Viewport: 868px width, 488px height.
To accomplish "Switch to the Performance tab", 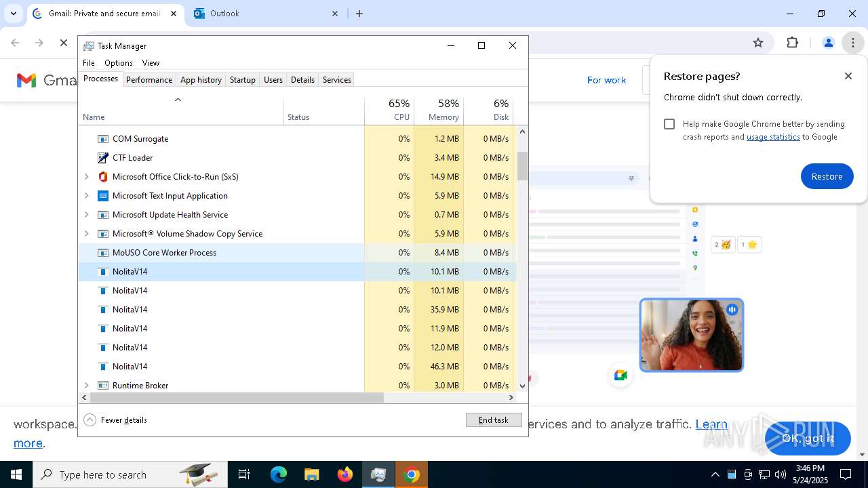I will (149, 80).
